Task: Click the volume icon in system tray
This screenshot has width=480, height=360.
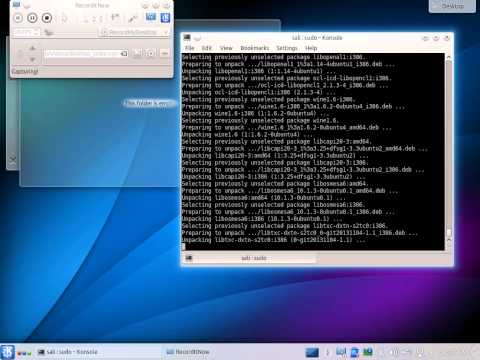Action: point(394,352)
